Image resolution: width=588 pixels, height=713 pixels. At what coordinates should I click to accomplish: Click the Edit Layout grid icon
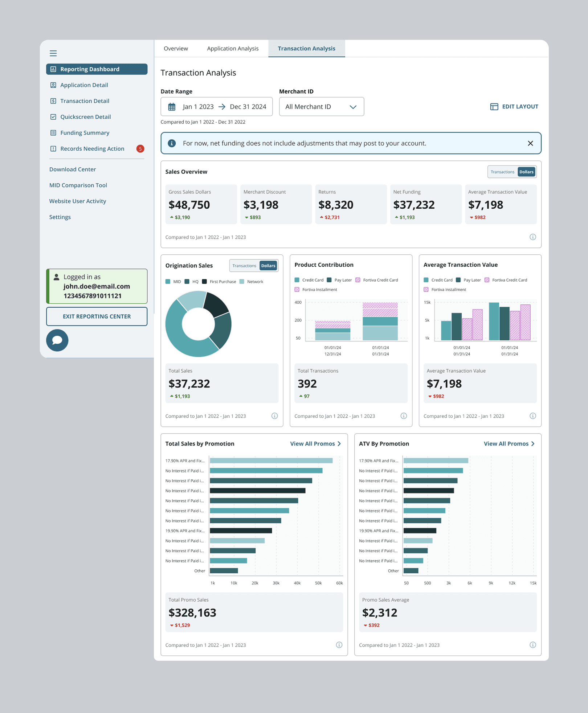[494, 106]
